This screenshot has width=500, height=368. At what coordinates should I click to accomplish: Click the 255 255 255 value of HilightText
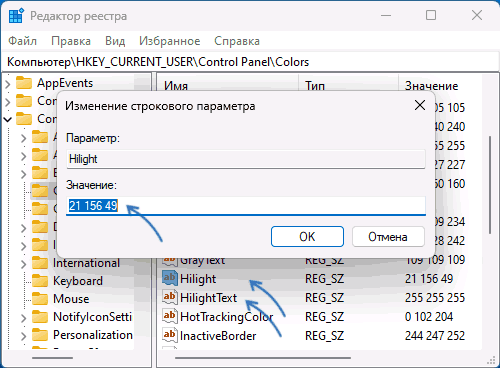click(x=435, y=298)
